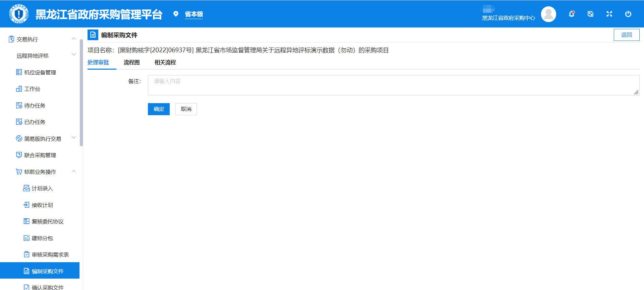Viewport: 644px width, 290px height.
Task: Click the 黑龙江省政府采购管理平台 title
Action: point(99,14)
